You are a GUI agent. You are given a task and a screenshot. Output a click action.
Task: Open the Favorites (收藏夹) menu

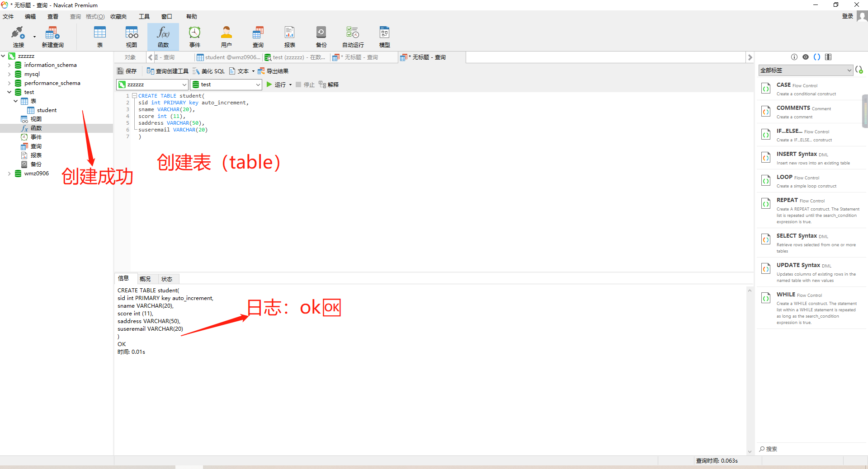pyautogui.click(x=118, y=17)
